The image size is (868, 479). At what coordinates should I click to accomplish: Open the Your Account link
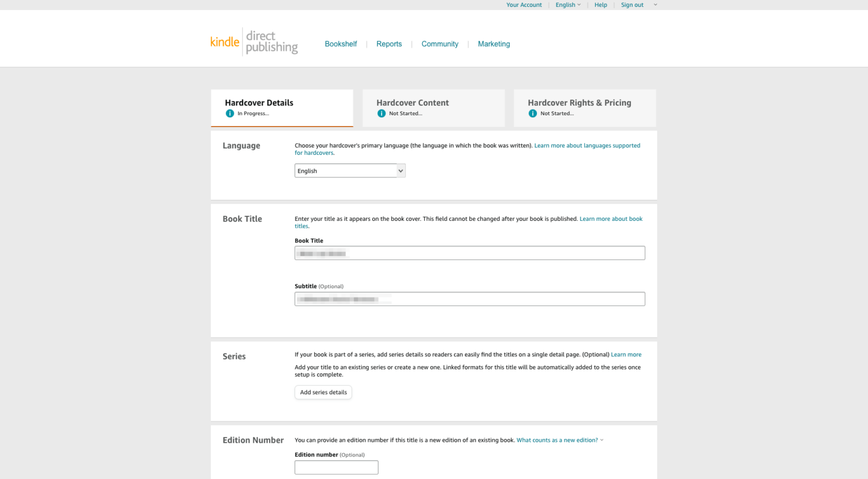pos(524,5)
